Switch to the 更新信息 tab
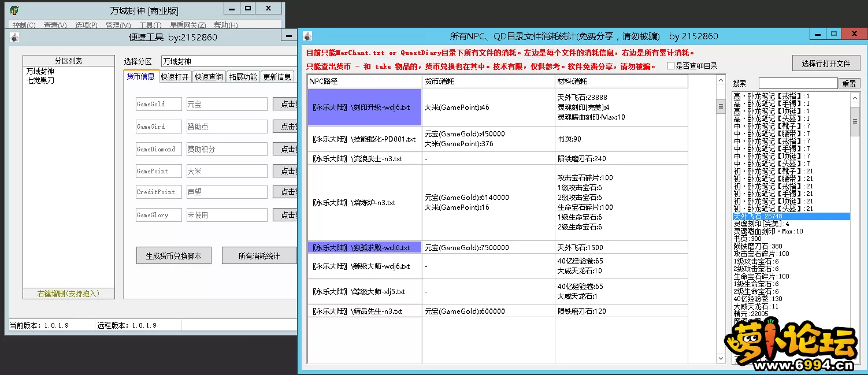The width and height of the screenshot is (868, 375). pos(277,77)
